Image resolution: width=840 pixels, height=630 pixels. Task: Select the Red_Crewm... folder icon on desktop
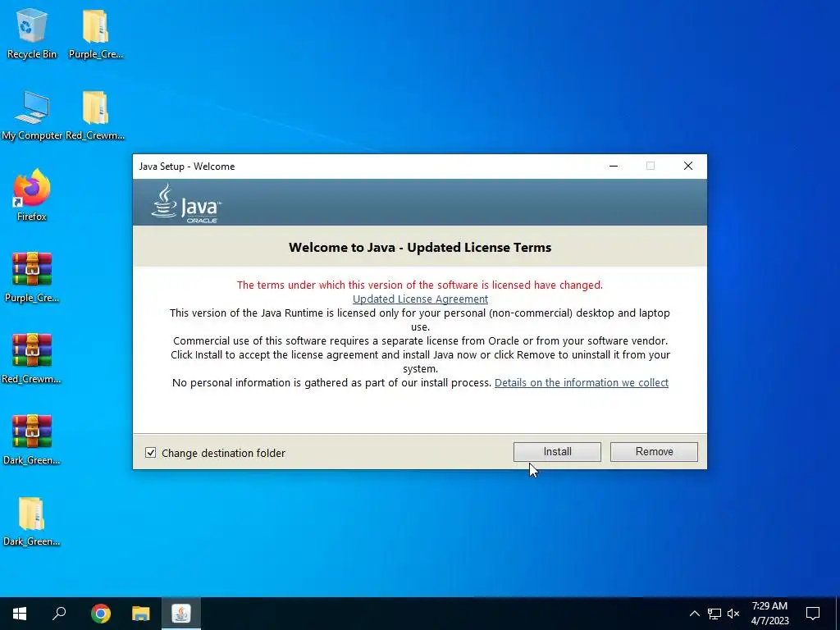(95, 115)
